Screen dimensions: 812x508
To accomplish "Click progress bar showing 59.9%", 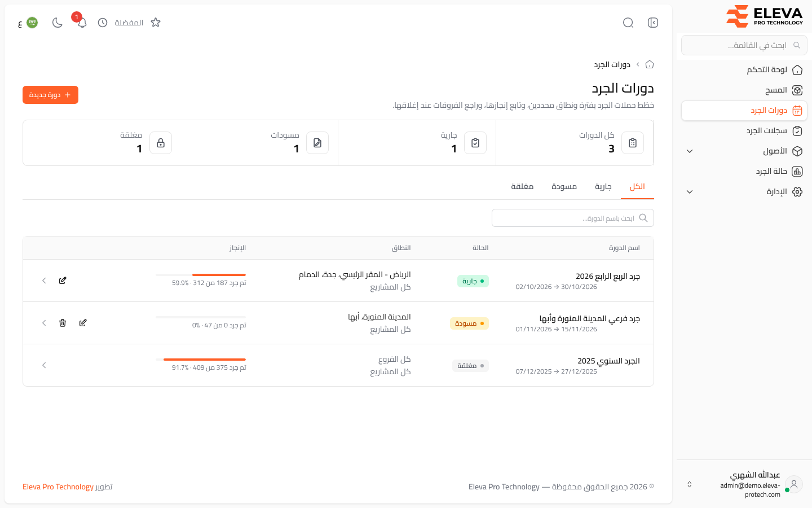I will click(x=201, y=275).
